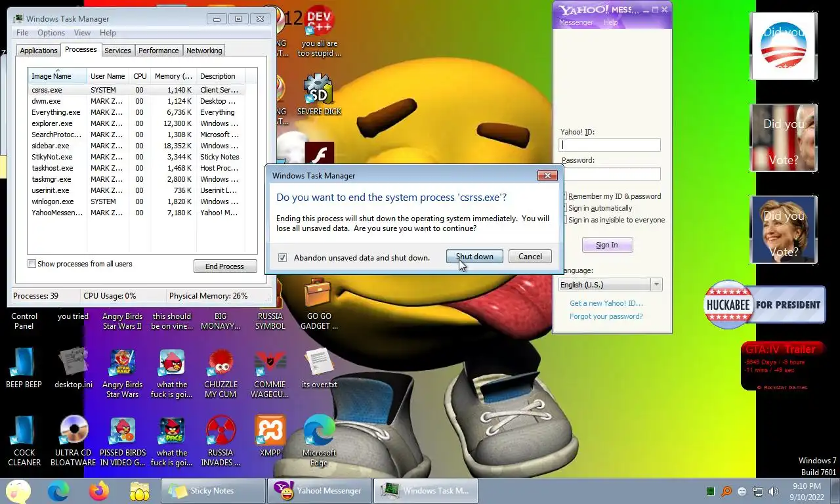The image size is (840, 504).
Task: Open Sticky Notes taskbar button
Action: (213, 490)
